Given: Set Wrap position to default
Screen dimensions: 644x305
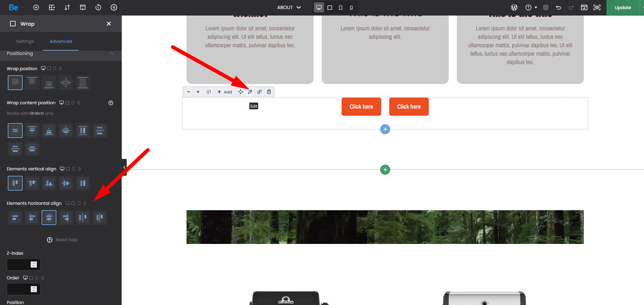Looking at the screenshot, I should 15,83.
